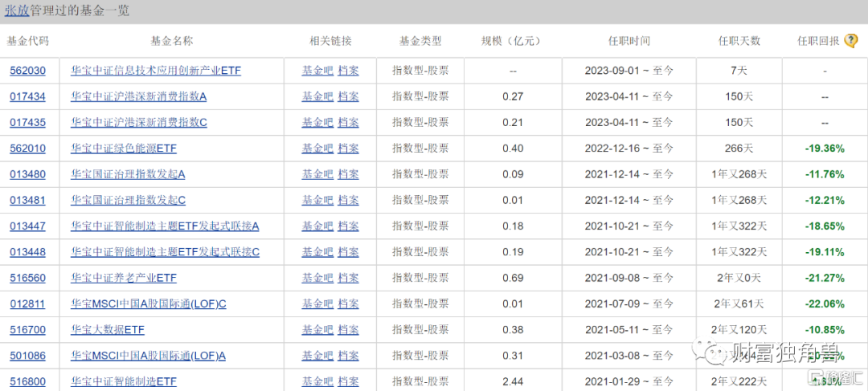Select the 7天 tenure days cell
Viewport: 868px width, 391px height.
click(x=739, y=71)
